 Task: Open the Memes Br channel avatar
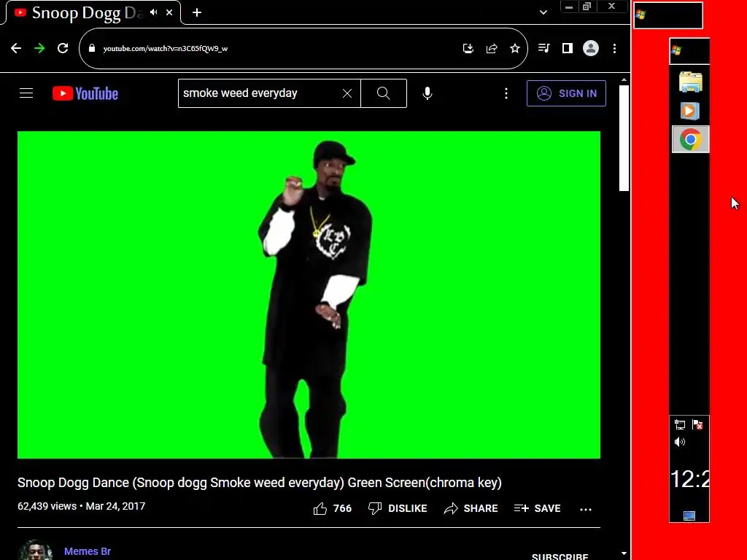(x=35, y=550)
